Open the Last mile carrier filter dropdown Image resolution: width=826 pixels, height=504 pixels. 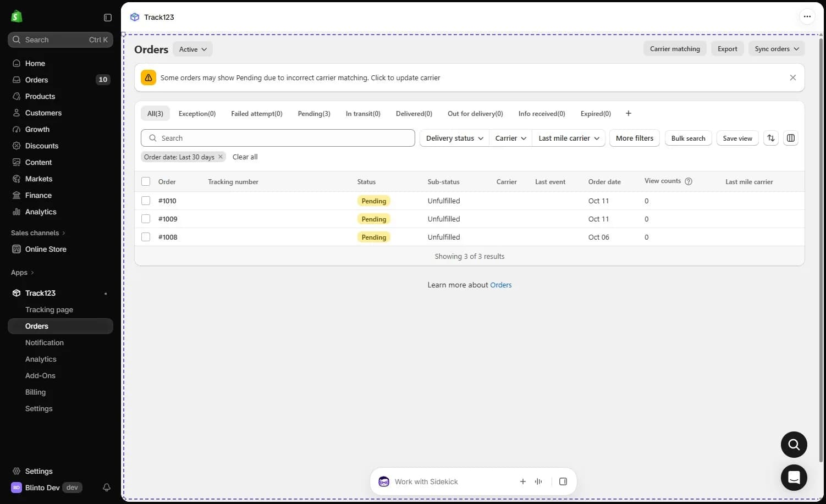pos(569,138)
